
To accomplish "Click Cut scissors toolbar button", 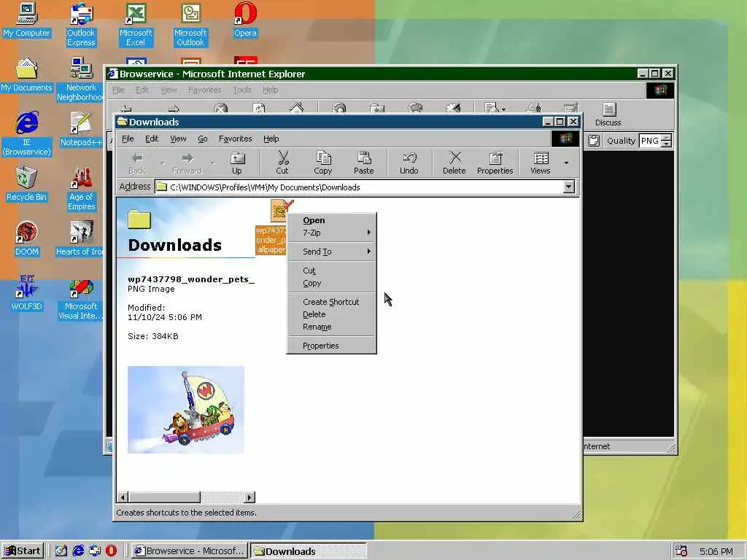I will [x=282, y=163].
